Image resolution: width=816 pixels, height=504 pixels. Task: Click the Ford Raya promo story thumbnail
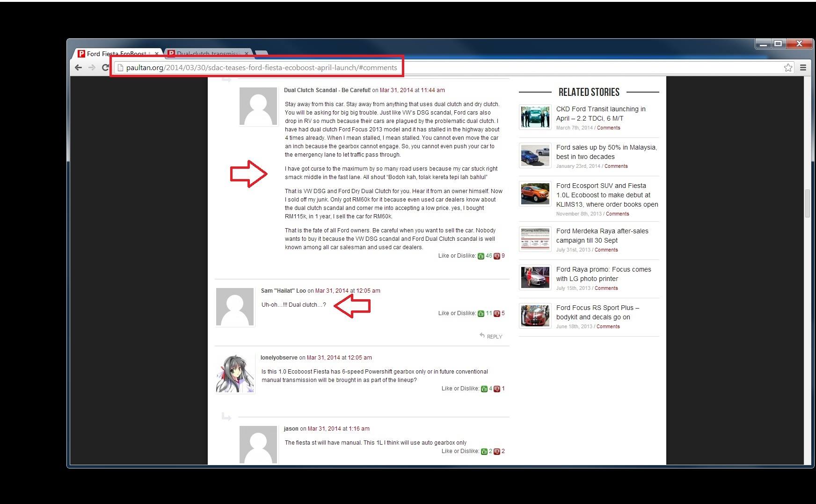tap(535, 277)
